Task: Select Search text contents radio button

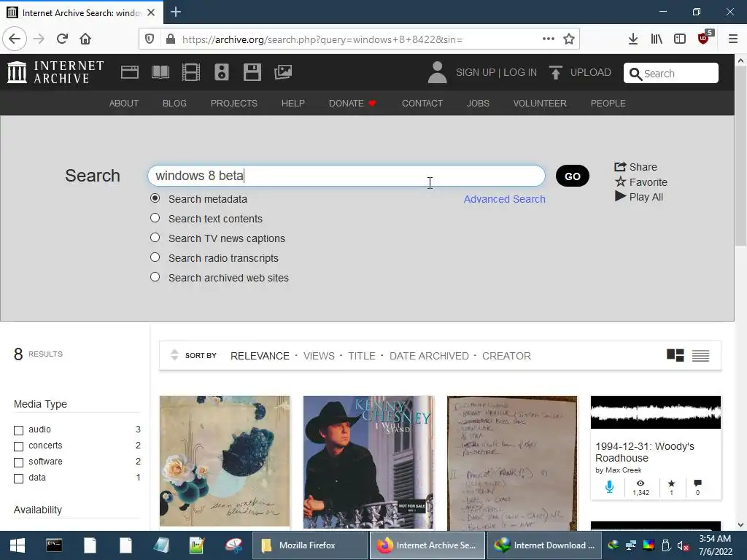Action: [x=155, y=218]
